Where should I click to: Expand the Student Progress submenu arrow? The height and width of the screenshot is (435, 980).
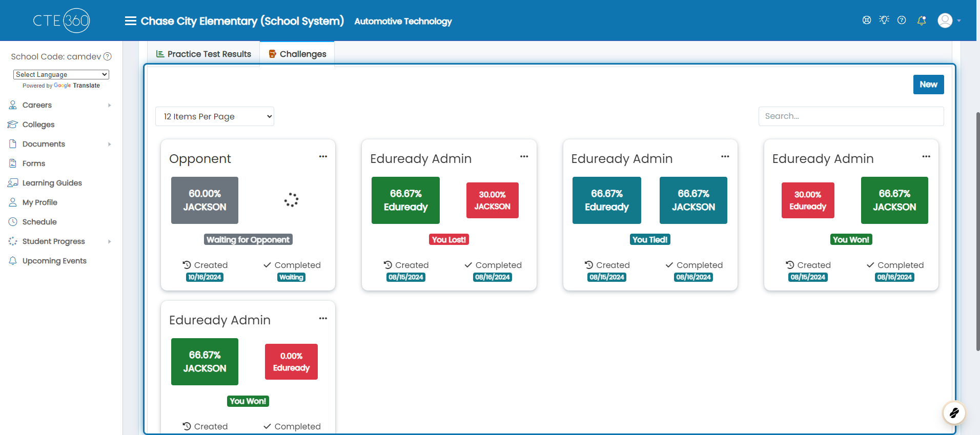(x=110, y=241)
